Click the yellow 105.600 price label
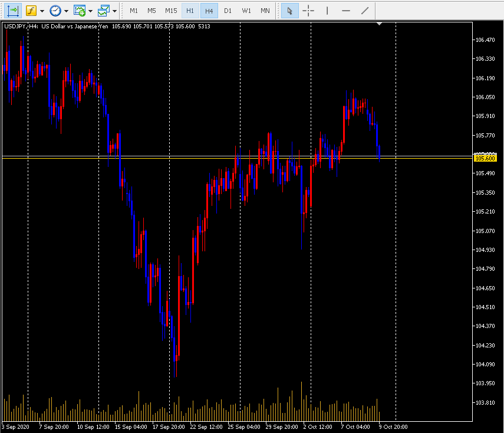Viewport: 504px width, 433px height. click(x=485, y=158)
